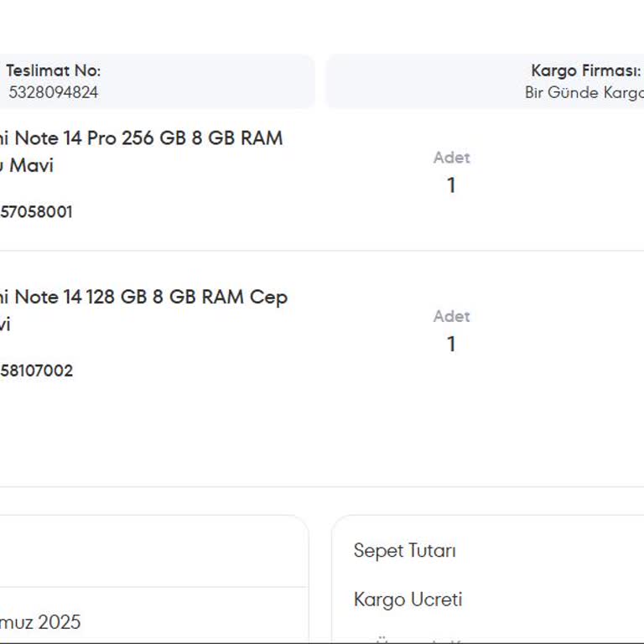Click the Adet label of the second product
644x644 pixels.
451,316
